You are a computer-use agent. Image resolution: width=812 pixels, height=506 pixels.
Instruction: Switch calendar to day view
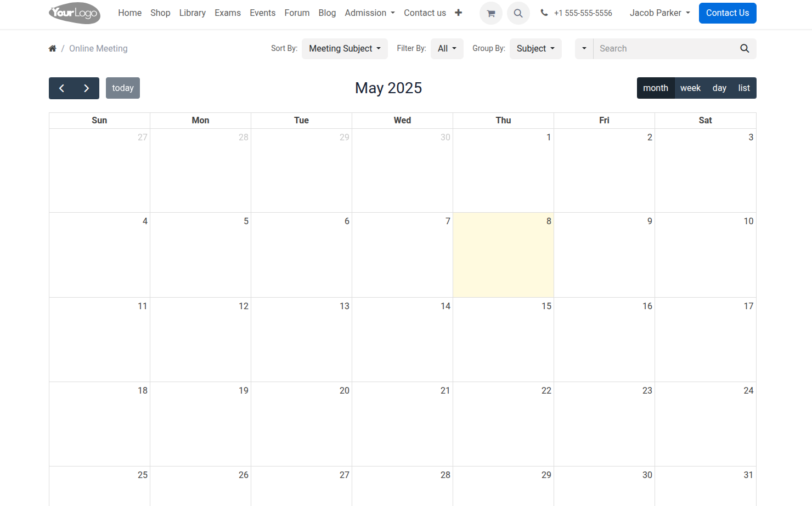coord(719,88)
